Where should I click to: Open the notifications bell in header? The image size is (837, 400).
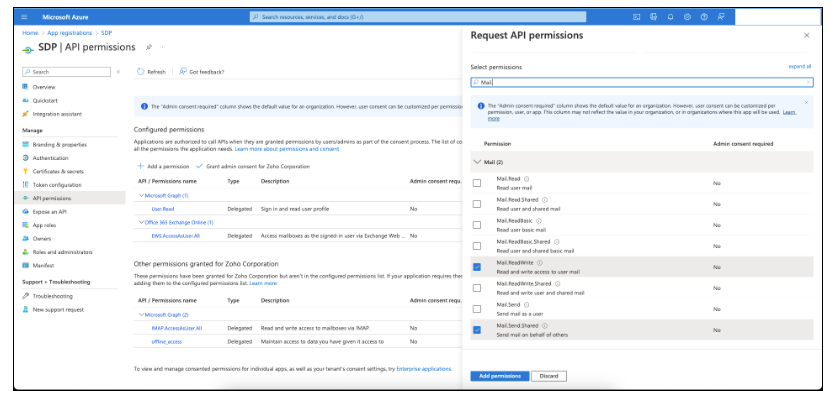click(x=671, y=17)
